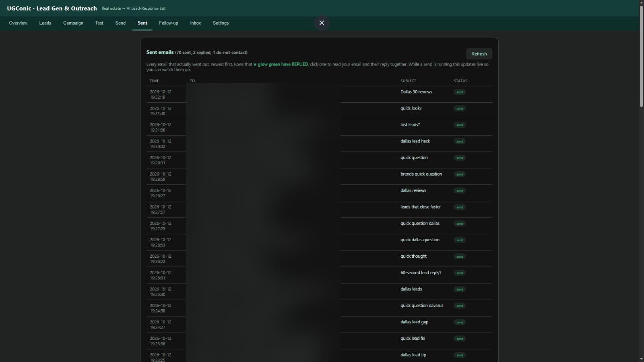Open the '60-second lead reply?' email

click(x=319, y=275)
